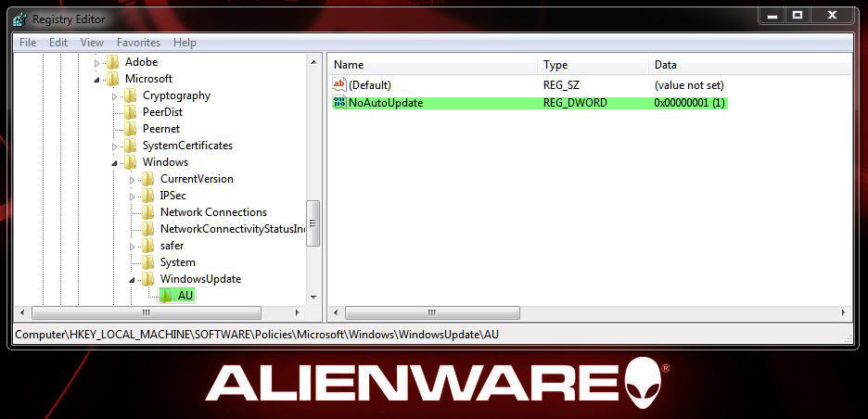
Task: Click the tree pane scroll left arrow
Action: pyautogui.click(x=22, y=312)
